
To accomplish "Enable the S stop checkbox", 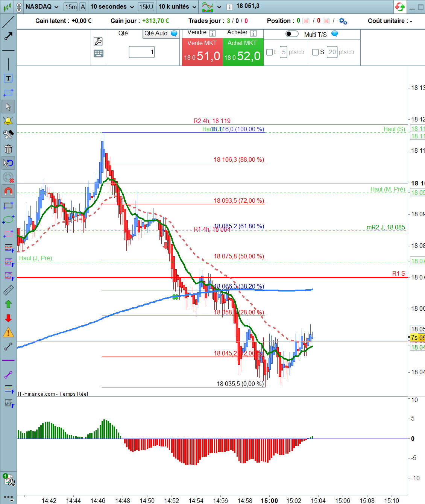I will coord(316,52).
